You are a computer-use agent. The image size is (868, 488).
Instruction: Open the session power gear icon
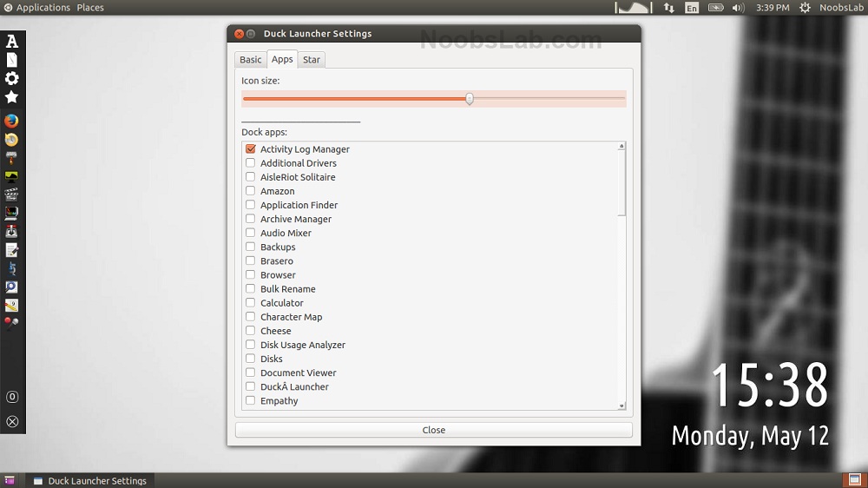point(805,8)
